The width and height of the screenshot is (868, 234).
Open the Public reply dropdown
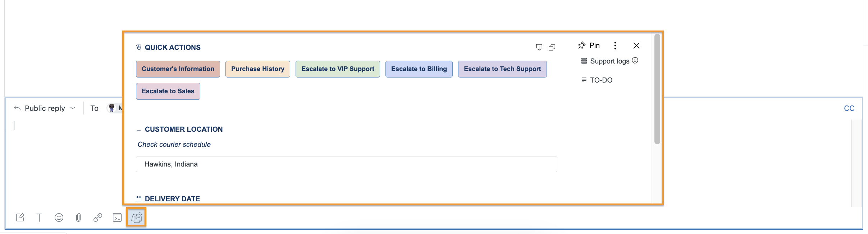click(45, 108)
